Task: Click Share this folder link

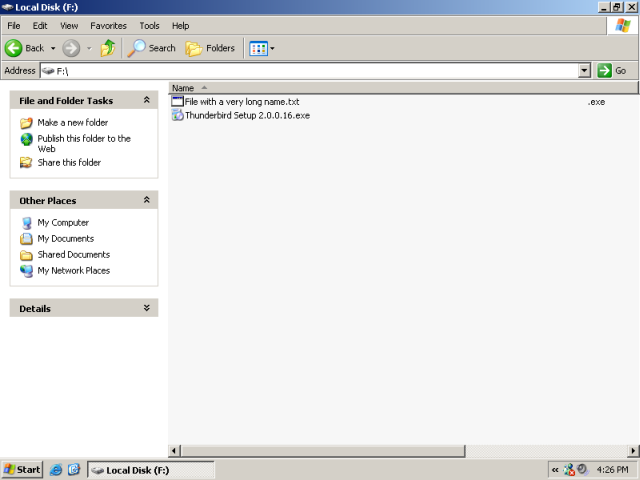Action: pyautogui.click(x=69, y=162)
